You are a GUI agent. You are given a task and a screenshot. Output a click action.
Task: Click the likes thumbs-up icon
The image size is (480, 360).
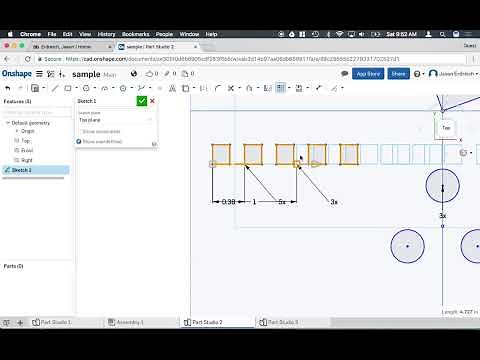coord(149,74)
